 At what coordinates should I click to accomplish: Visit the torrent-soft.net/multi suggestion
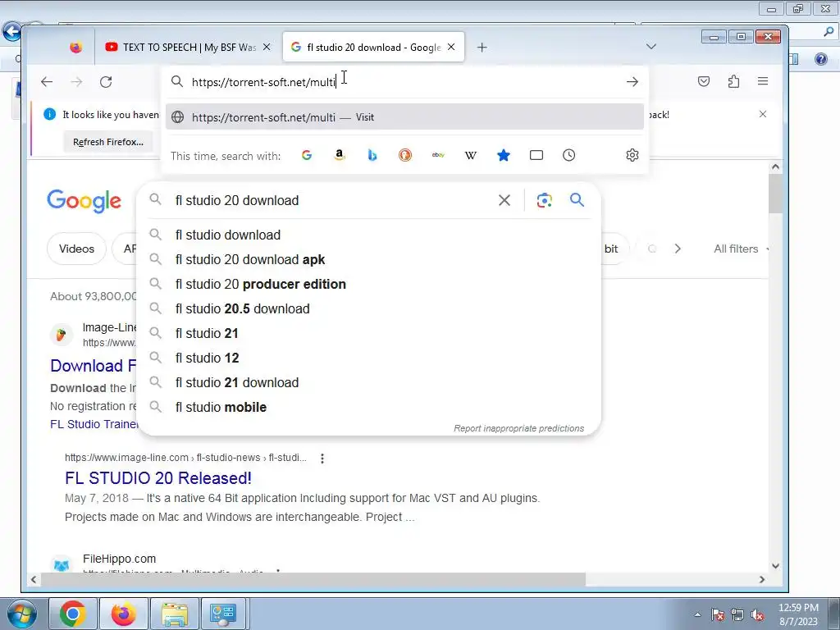tap(404, 116)
